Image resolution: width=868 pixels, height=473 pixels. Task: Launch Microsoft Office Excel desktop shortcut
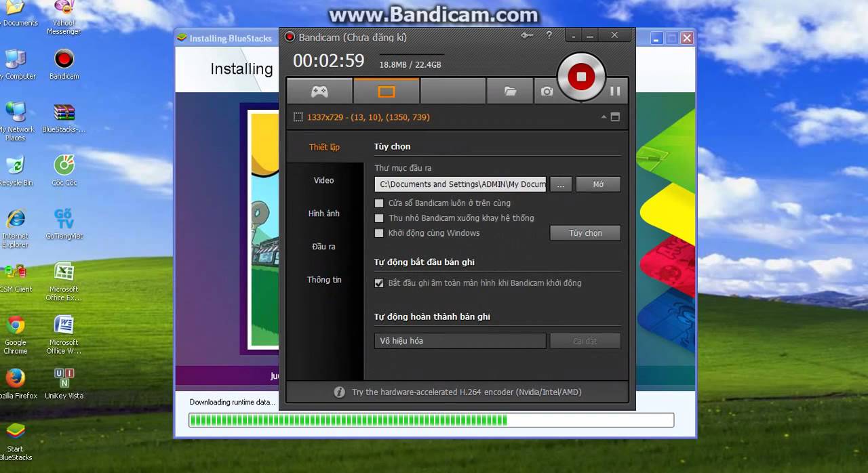tap(64, 281)
